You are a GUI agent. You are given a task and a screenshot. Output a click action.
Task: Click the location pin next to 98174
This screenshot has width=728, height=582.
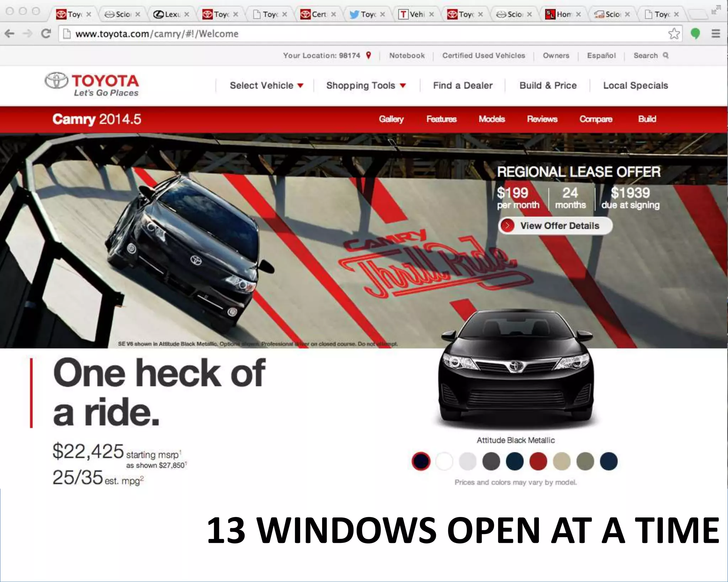(369, 55)
